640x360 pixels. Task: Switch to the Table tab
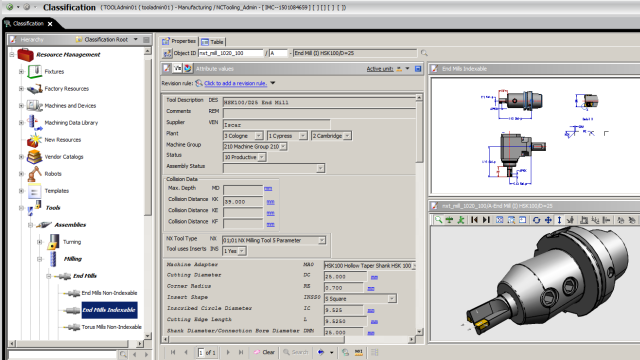(212, 42)
